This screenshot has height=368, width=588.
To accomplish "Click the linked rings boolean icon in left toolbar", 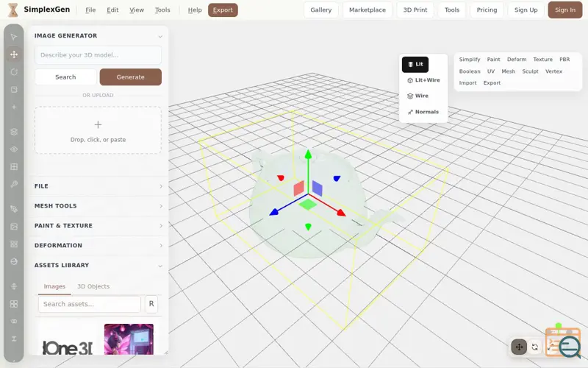I will point(14,322).
